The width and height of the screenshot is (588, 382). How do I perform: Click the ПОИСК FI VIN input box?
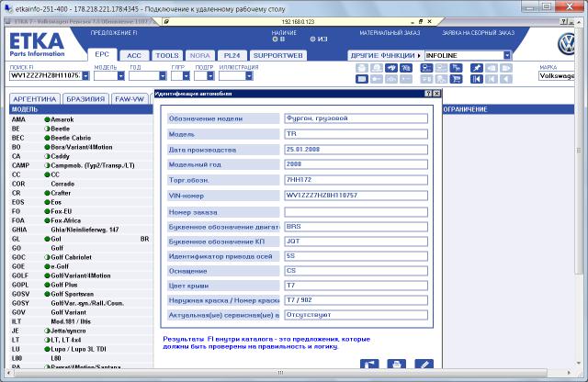(45, 75)
